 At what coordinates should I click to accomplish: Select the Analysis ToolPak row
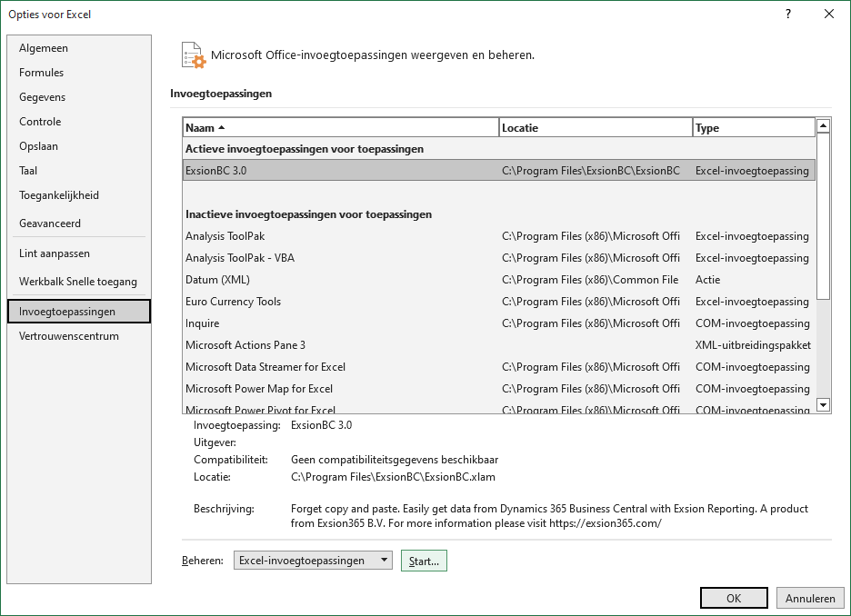click(499, 236)
